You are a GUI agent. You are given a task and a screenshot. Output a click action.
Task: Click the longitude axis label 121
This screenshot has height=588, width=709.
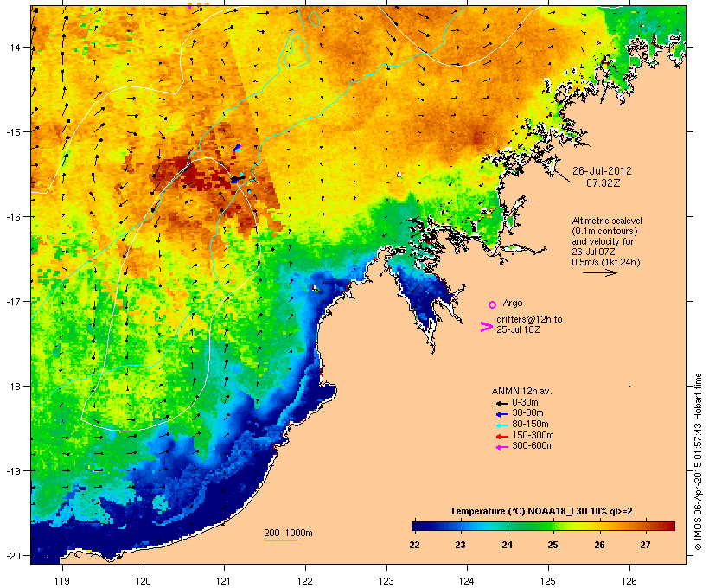tap(224, 581)
